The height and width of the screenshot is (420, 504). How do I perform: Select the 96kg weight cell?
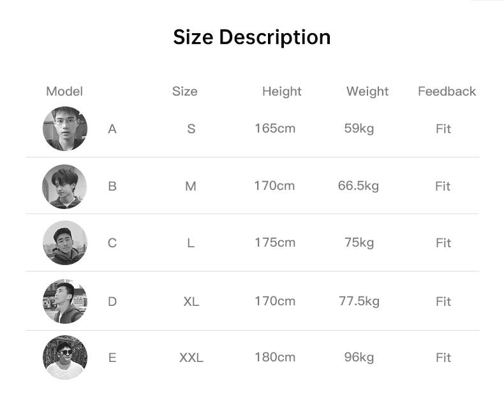(x=359, y=357)
